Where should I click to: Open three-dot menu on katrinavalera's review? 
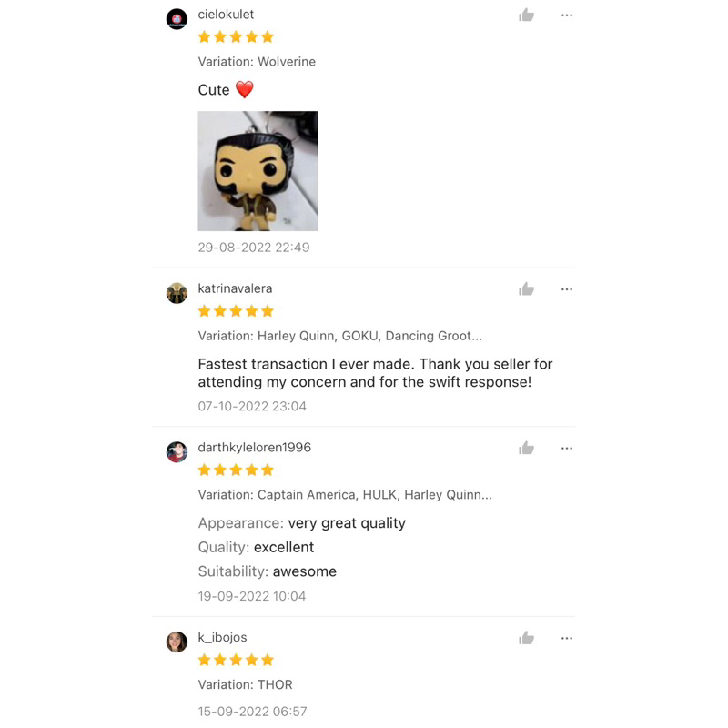click(567, 289)
